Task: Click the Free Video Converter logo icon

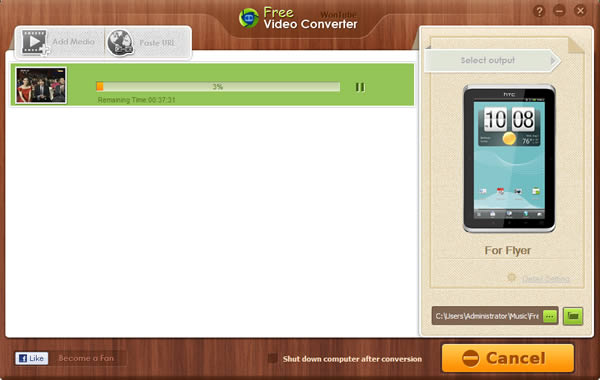Action: 249,18
